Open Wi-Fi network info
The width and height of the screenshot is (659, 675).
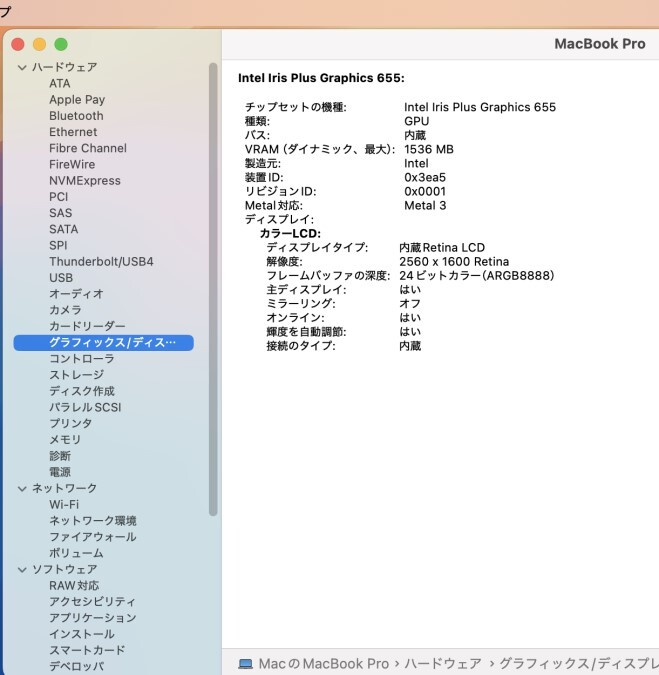(x=64, y=505)
